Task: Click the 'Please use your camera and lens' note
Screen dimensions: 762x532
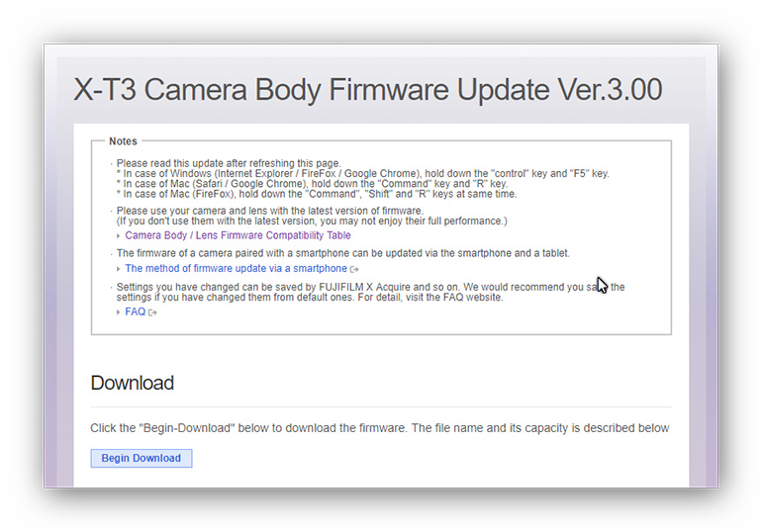Action: click(269, 211)
